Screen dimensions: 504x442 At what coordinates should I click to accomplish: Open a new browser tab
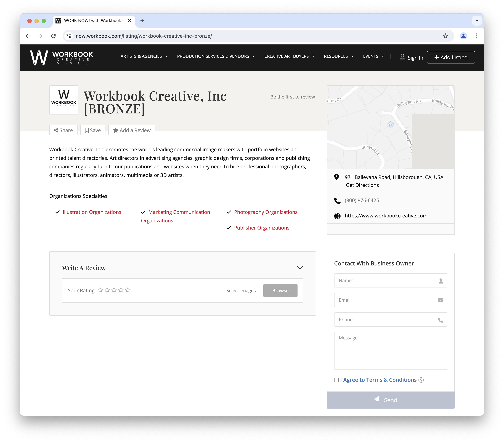tap(142, 21)
